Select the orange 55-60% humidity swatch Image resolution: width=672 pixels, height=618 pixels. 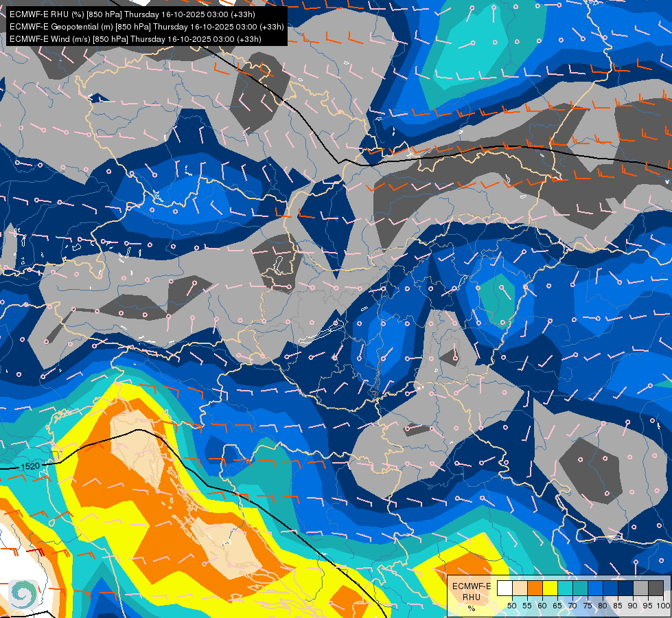pyautogui.click(x=535, y=588)
